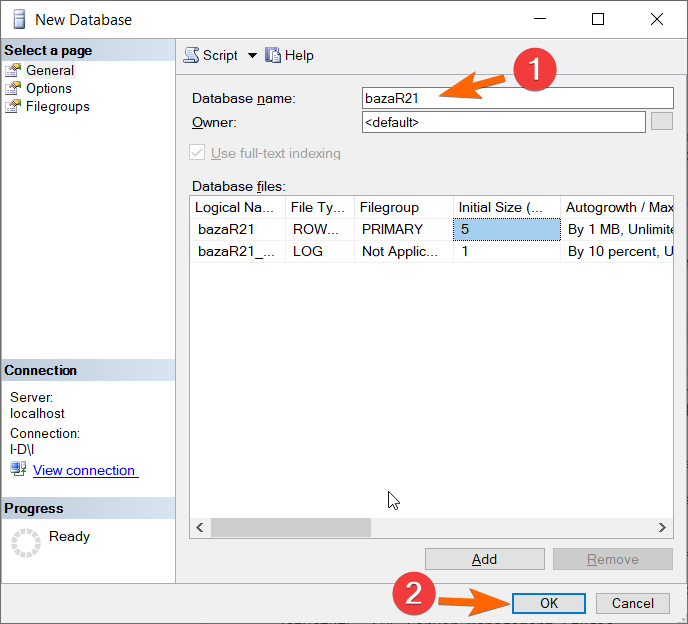Select the General page
Viewport: 688px width, 624px height.
50,70
